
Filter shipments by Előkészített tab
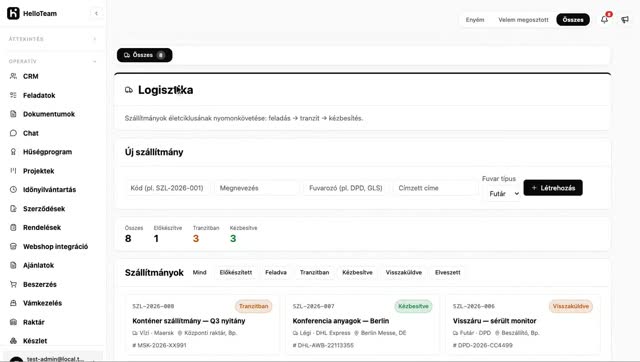point(236,272)
